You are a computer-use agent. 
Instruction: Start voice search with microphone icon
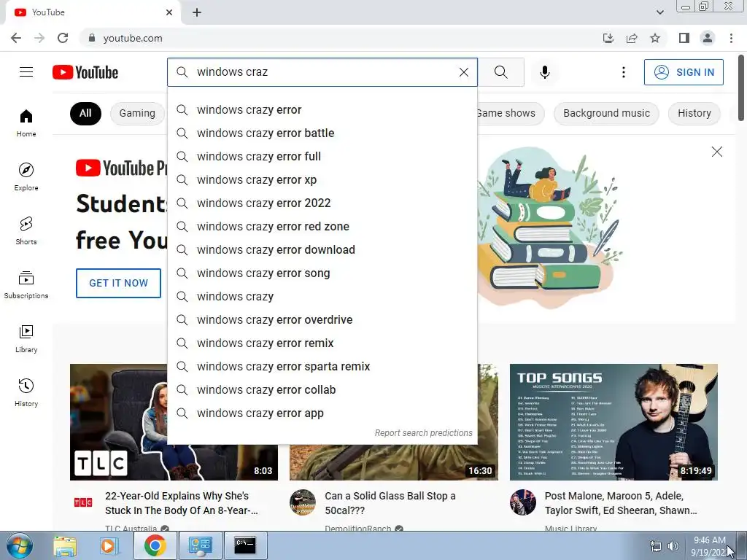coord(544,72)
